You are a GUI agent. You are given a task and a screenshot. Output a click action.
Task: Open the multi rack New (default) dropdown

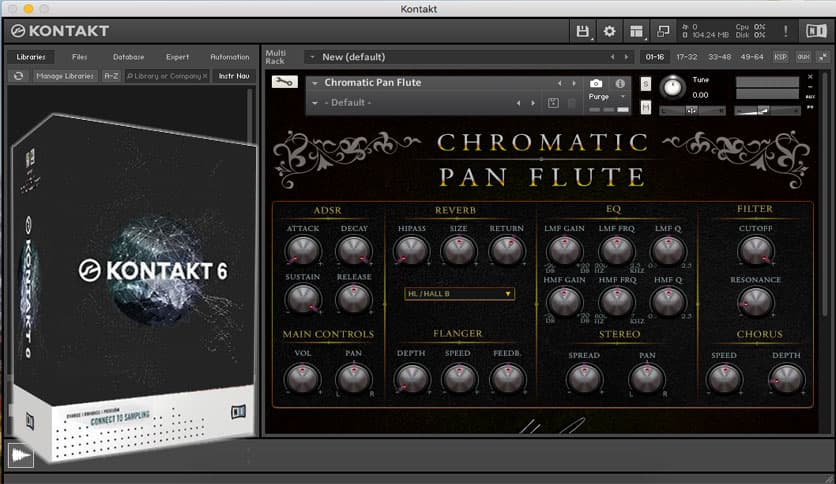click(x=312, y=57)
